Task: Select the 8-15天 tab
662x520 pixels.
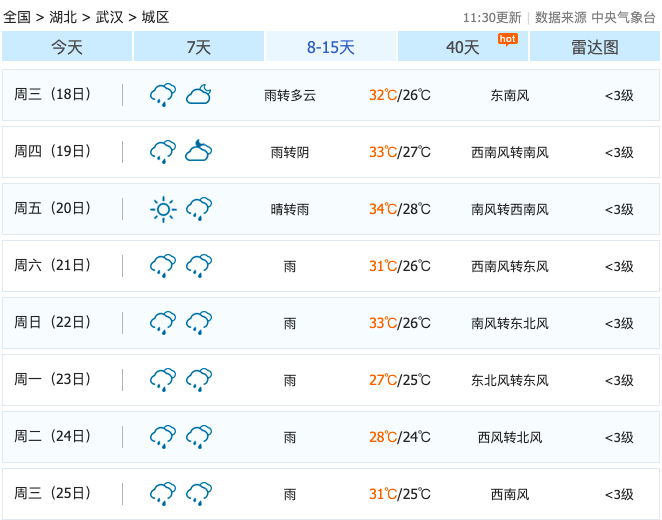Action: (330, 47)
